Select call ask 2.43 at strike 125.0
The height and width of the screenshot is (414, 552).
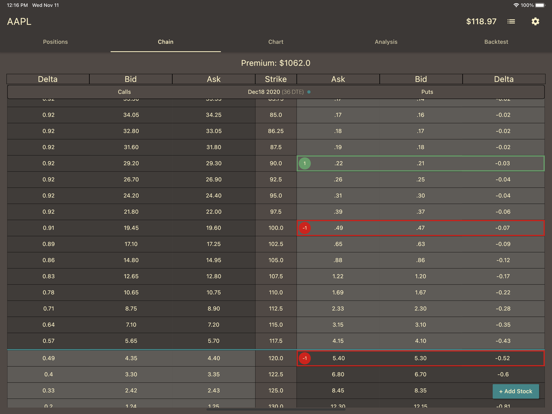[214, 391]
